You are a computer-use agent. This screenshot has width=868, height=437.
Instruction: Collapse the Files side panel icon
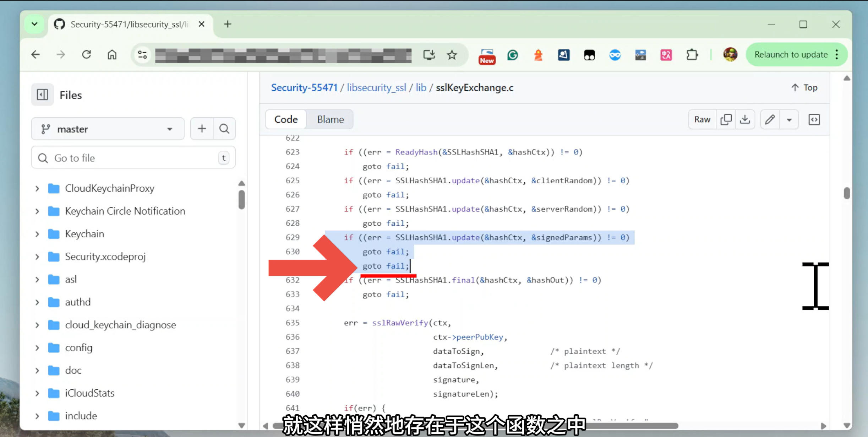pos(42,95)
